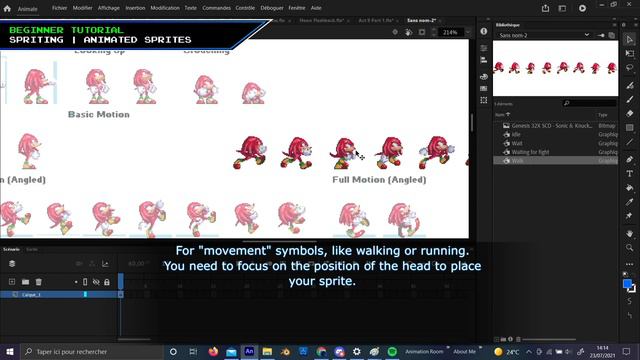Switch to the Sans nom-2 document tab
This screenshot has height=360, width=640.
click(422, 20)
